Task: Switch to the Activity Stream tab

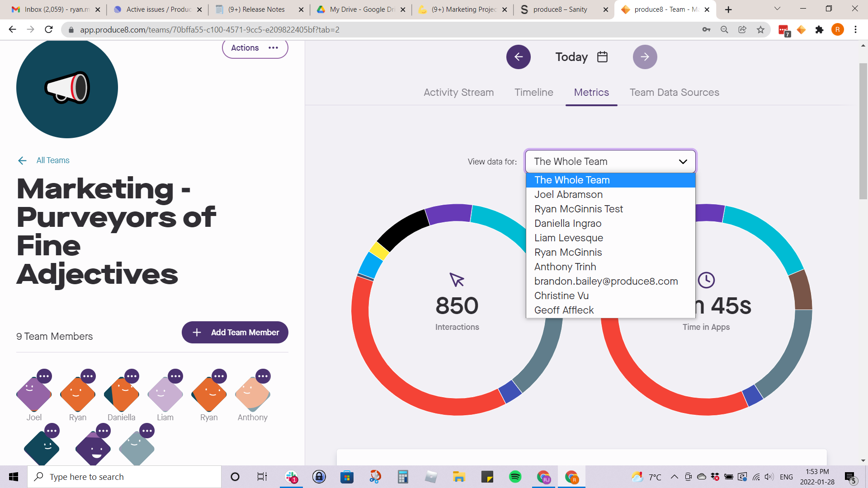Action: (458, 92)
